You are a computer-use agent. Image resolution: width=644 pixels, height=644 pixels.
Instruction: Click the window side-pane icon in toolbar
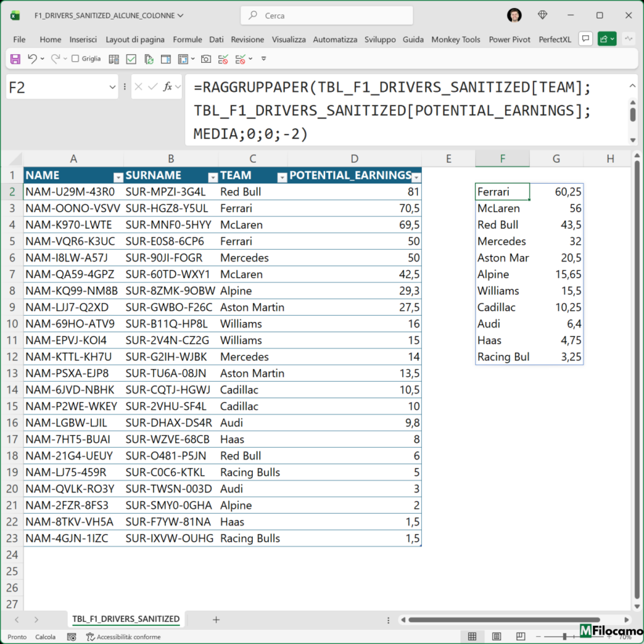(165, 59)
